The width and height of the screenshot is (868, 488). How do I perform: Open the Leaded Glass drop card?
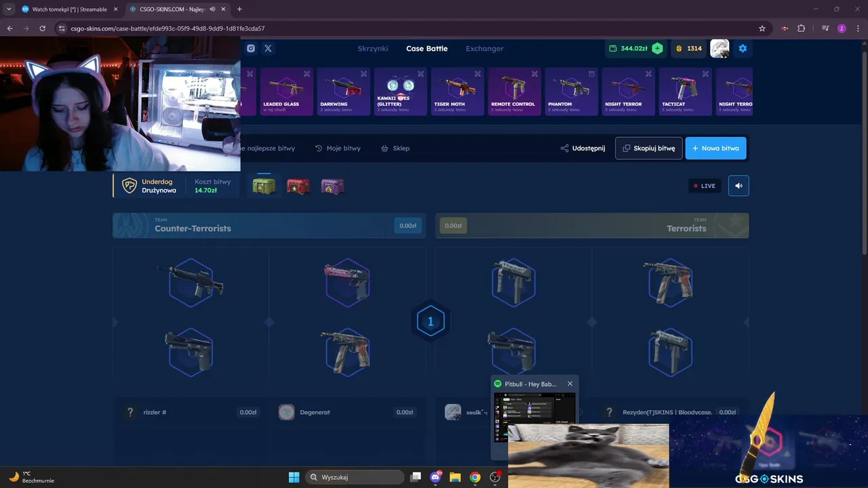point(285,91)
